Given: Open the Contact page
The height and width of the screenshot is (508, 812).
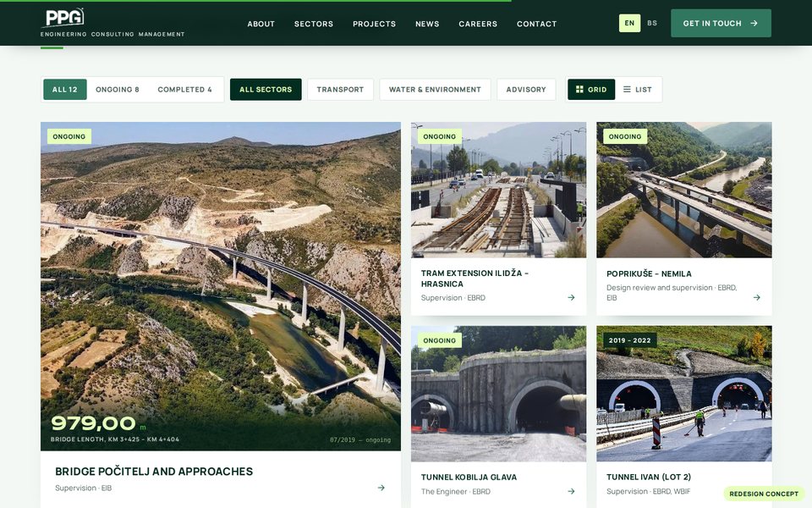Looking at the screenshot, I should (537, 24).
